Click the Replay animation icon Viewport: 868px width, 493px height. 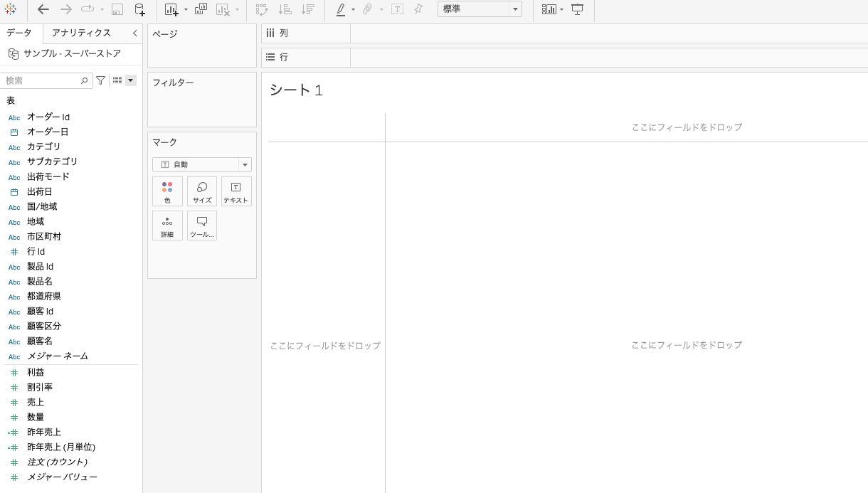(88, 9)
